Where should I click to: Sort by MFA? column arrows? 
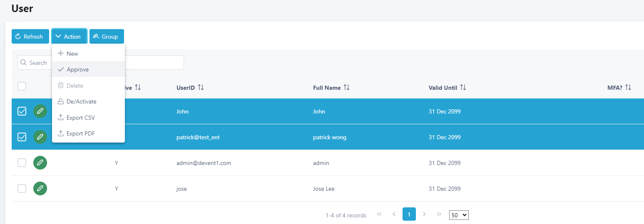click(x=628, y=88)
